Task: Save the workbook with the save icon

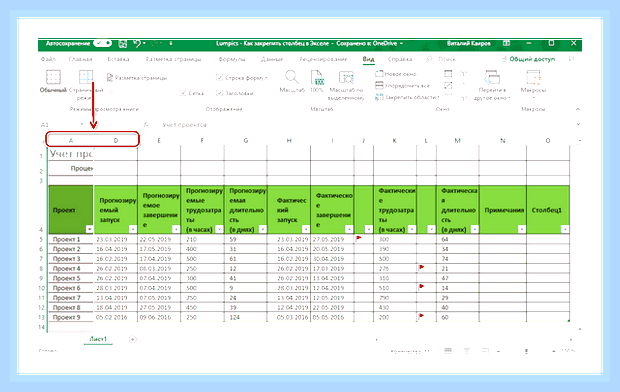Action: click(123, 44)
